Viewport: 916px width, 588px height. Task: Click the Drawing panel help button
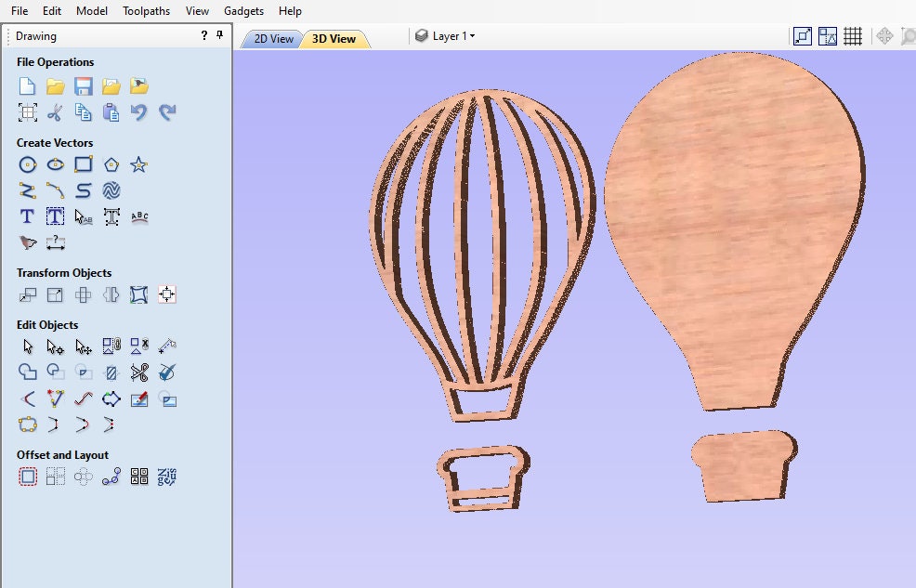coord(203,35)
